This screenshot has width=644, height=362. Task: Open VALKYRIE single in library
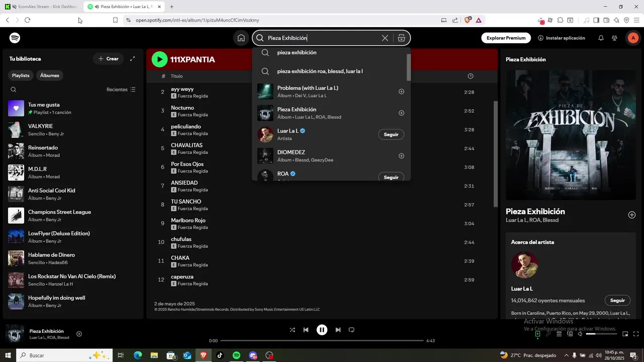(x=73, y=130)
